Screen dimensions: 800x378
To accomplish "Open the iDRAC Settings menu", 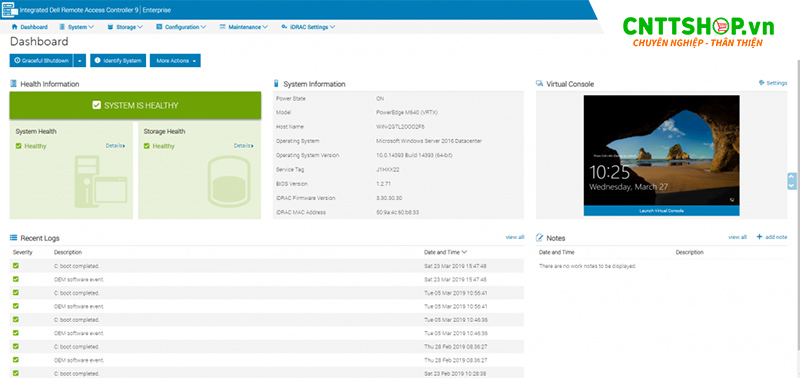I will (x=308, y=27).
